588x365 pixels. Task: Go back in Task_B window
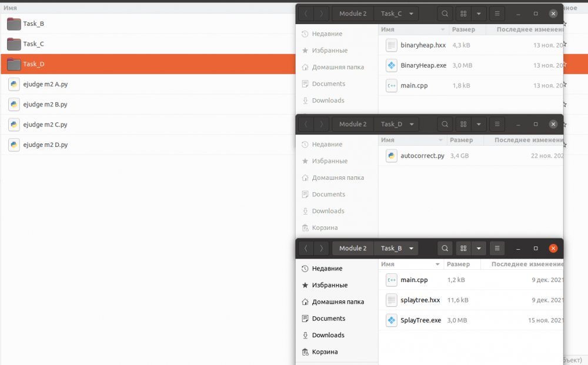coord(306,248)
